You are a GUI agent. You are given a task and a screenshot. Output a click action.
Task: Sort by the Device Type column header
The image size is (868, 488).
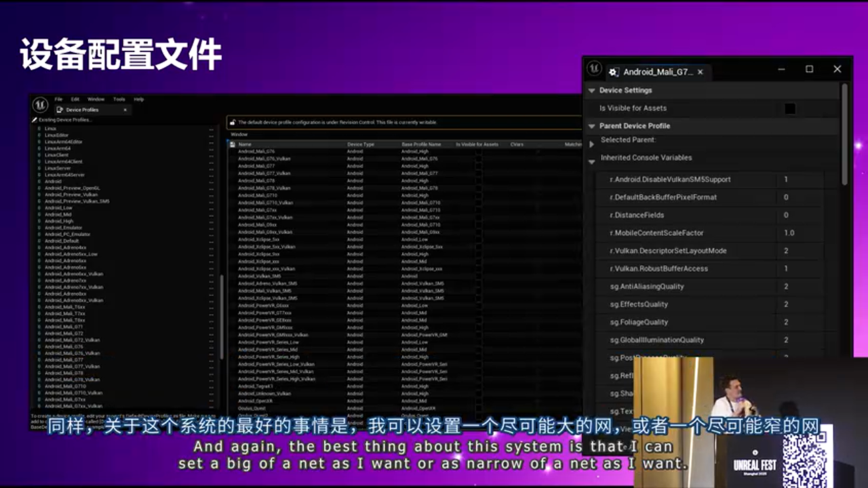[x=361, y=144]
